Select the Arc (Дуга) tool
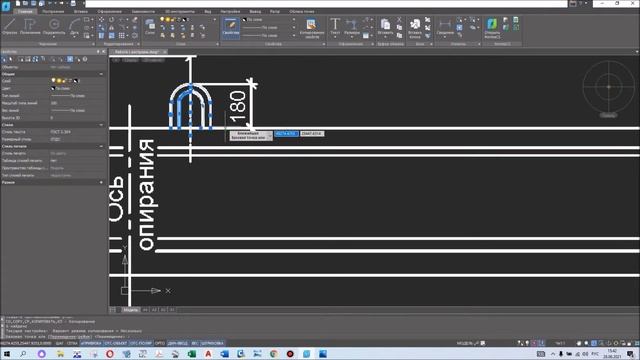The height and width of the screenshot is (360, 640). pos(74,27)
